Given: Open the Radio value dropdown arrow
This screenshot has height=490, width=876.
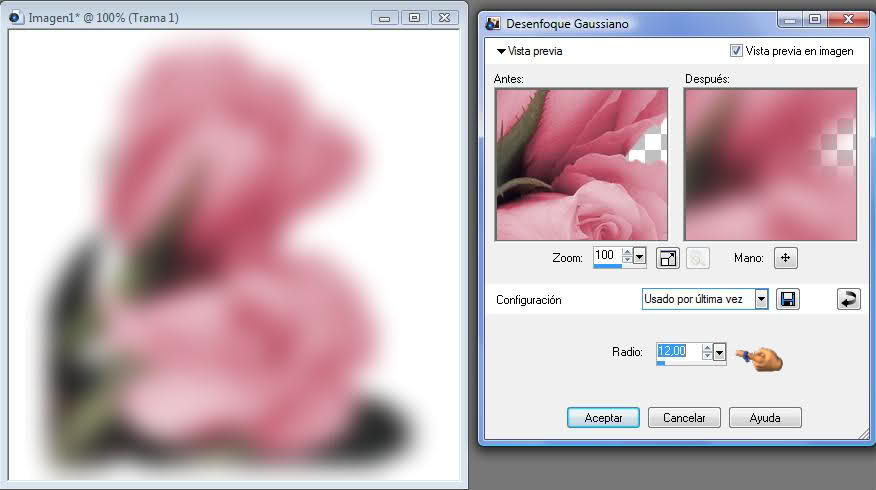Looking at the screenshot, I should tap(720, 352).
